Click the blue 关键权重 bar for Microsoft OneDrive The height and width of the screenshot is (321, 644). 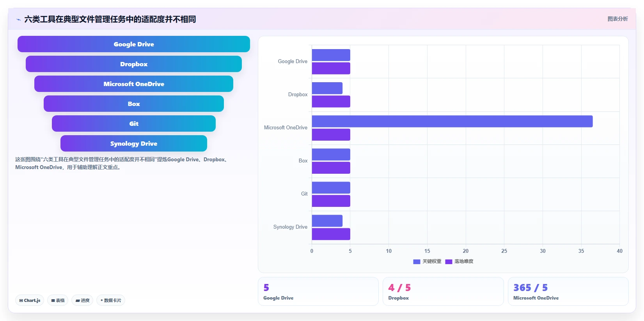click(x=452, y=121)
